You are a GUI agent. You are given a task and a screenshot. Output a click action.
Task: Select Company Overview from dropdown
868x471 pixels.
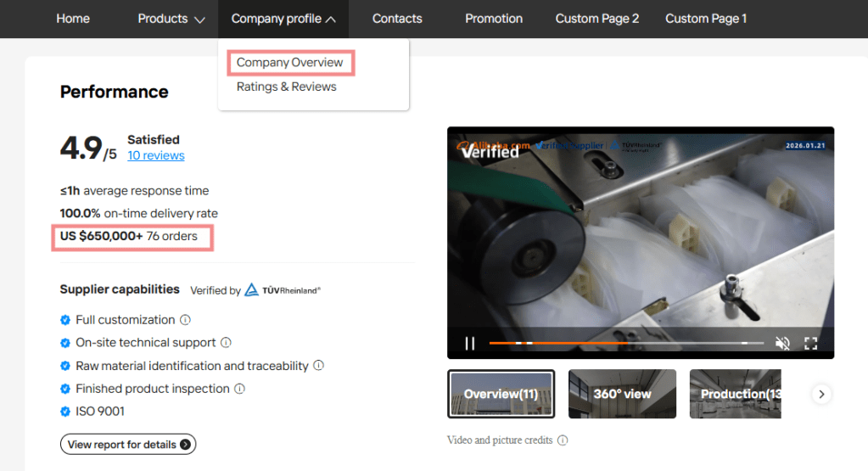click(x=290, y=63)
